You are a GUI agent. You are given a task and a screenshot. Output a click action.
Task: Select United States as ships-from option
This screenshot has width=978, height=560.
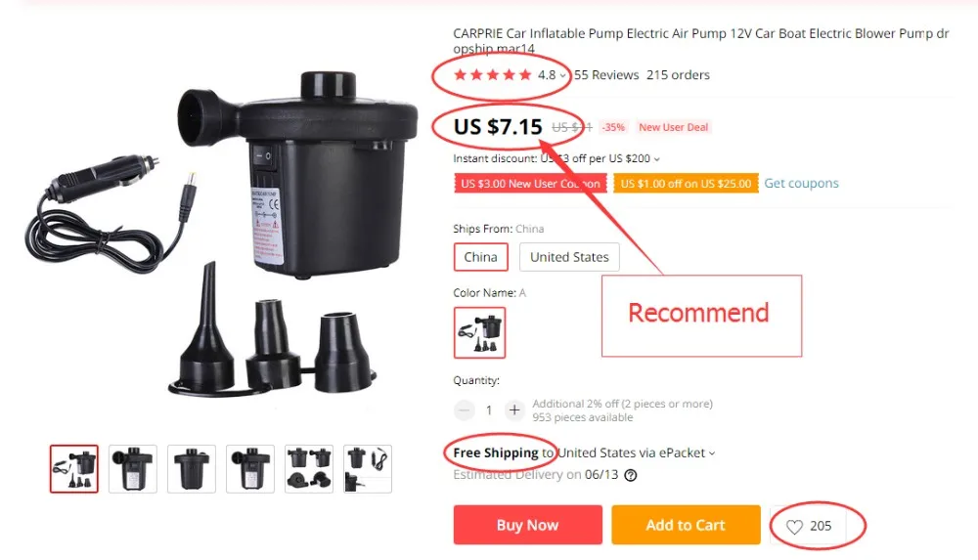(569, 257)
